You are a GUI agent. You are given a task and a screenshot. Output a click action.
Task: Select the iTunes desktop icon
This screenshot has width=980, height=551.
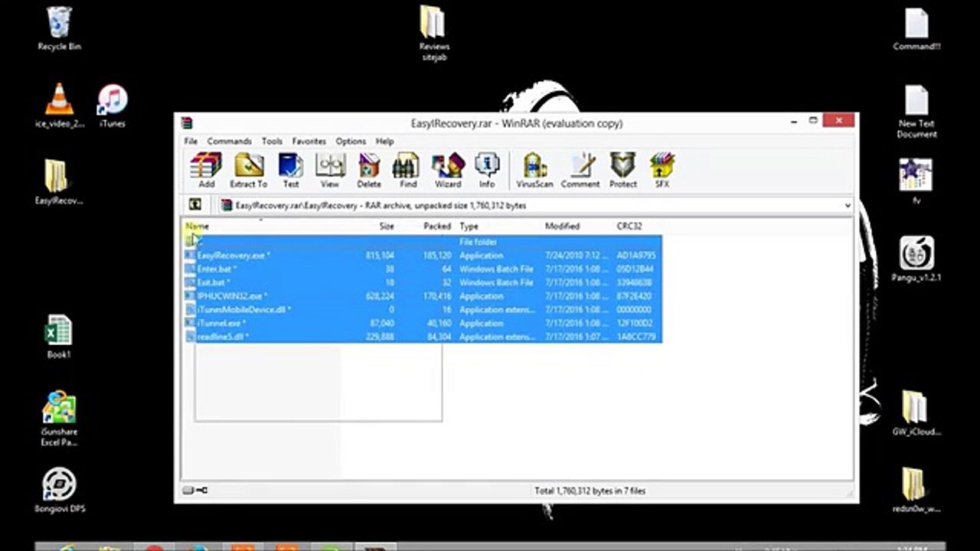click(x=113, y=106)
